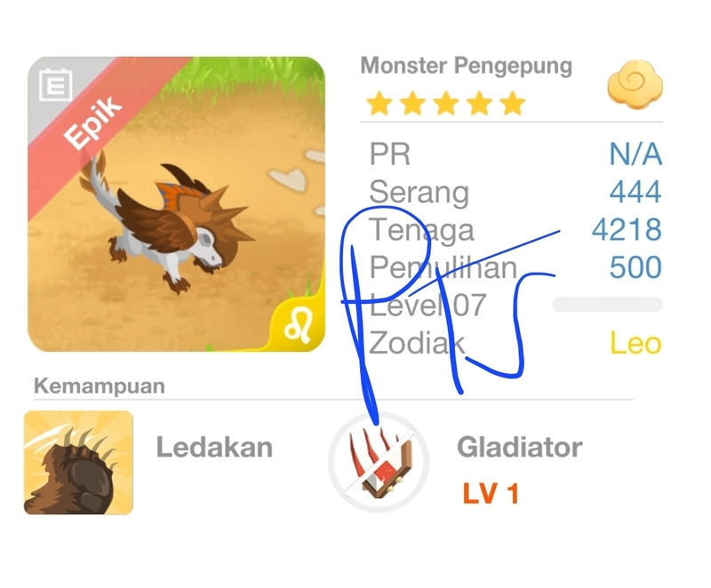Open the monster portrait image
This screenshot has width=711, height=588.
click(x=176, y=204)
